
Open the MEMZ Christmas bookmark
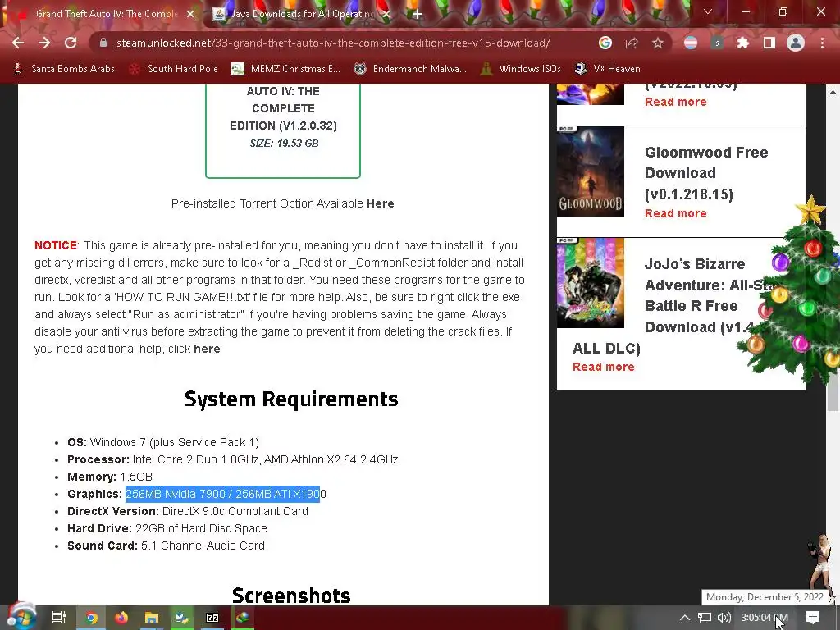(x=285, y=69)
